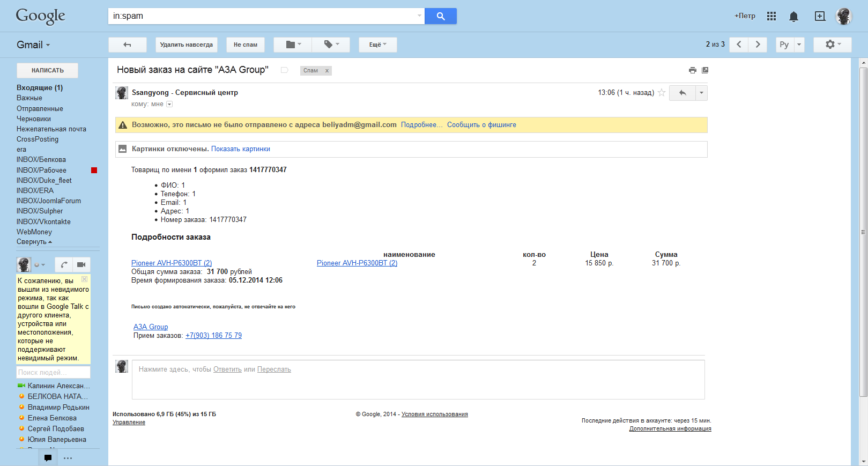Viewport: 868px width, 466px height.
Task: Open the notifications bell
Action: (794, 17)
